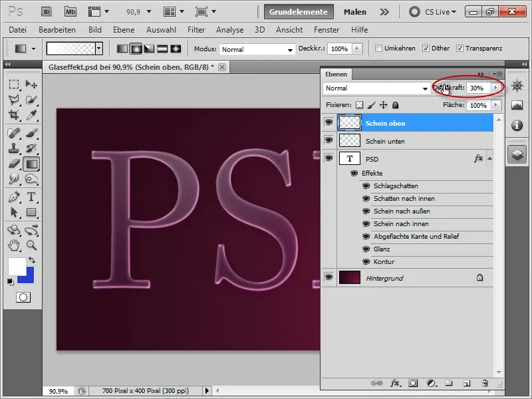Toggle visibility of Schlagschatten effect
This screenshot has height=399, width=532.
coord(366,186)
